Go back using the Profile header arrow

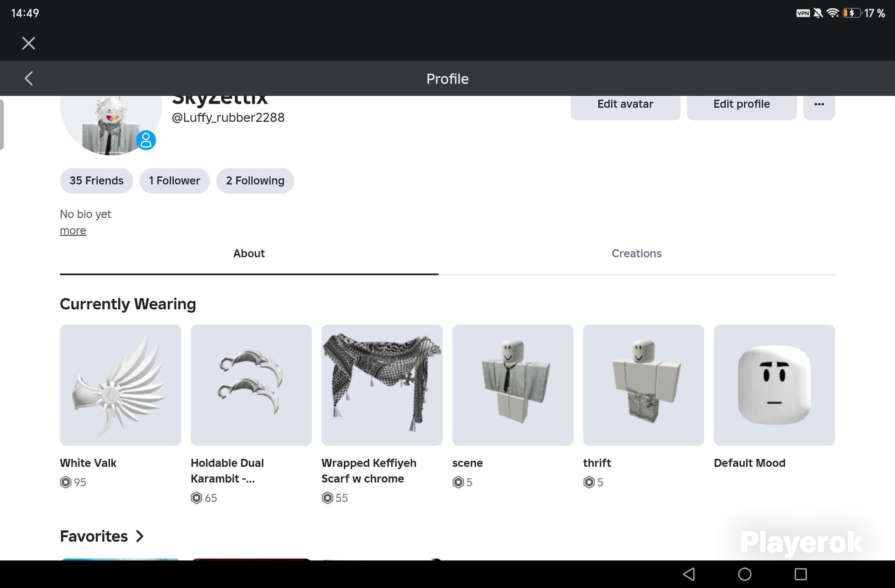pos(28,78)
